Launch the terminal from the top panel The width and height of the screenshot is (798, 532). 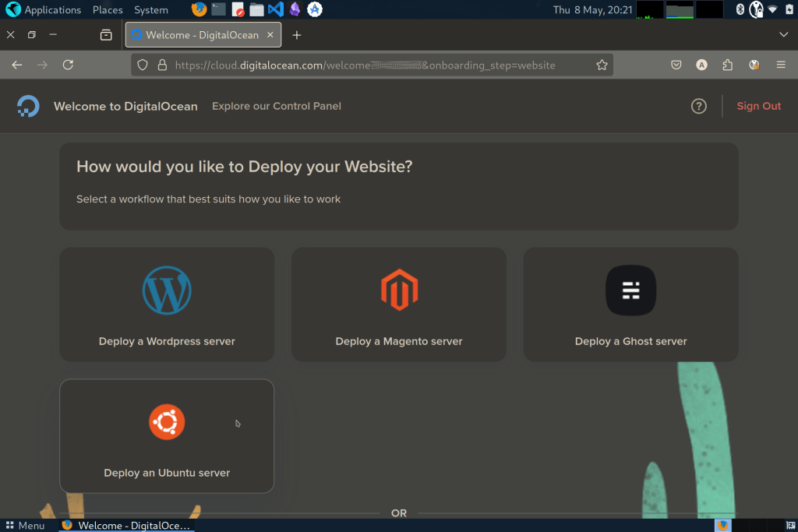tap(218, 9)
